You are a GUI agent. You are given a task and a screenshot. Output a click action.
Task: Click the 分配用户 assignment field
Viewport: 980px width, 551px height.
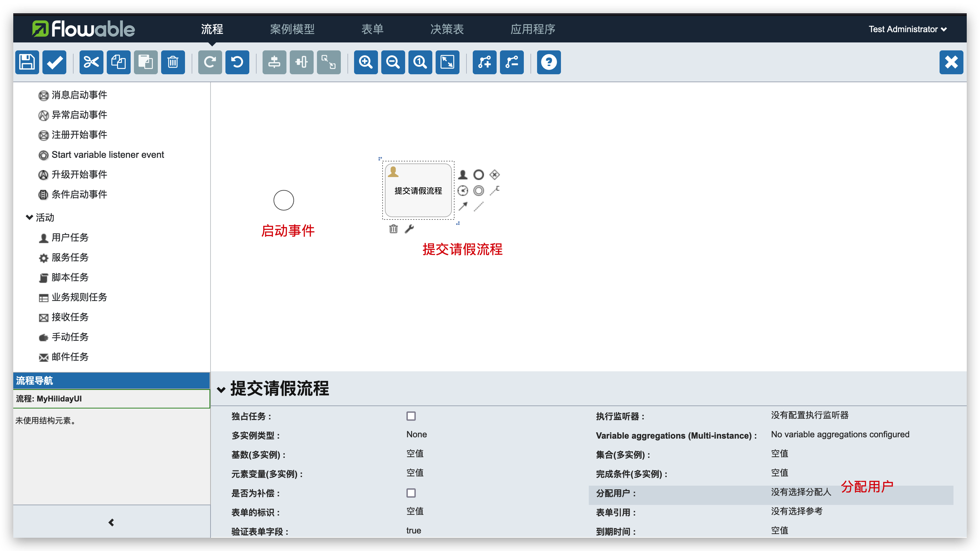(800, 493)
